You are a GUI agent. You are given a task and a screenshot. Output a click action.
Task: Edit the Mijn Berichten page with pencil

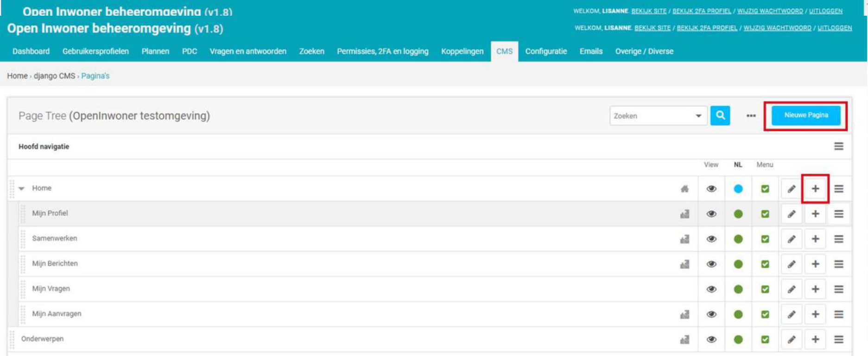coord(792,264)
